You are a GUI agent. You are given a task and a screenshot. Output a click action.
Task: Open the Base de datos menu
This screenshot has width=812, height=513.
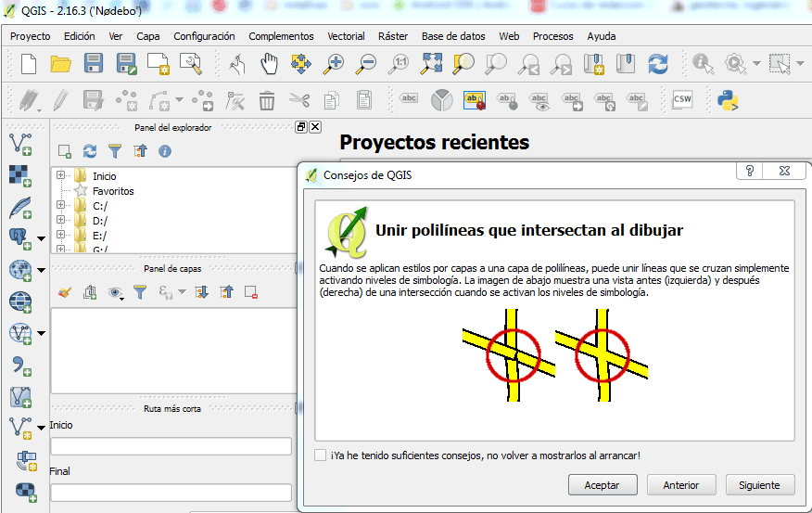click(453, 36)
